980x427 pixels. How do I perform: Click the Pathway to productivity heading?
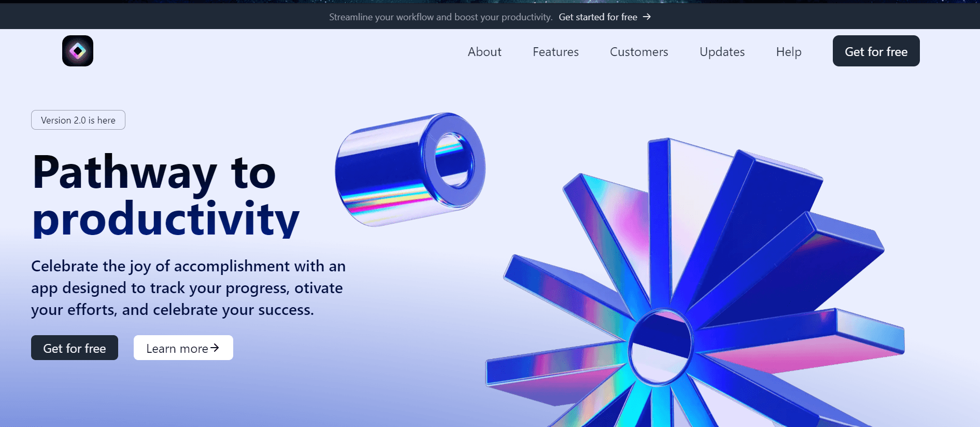click(x=166, y=195)
